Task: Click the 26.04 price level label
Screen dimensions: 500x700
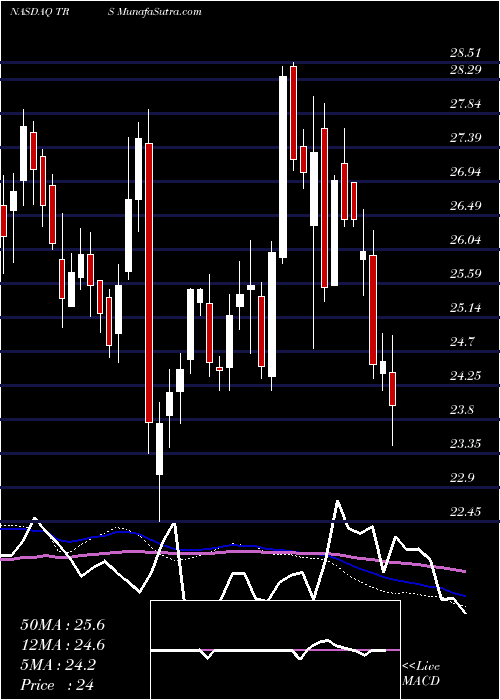Action: tap(465, 240)
